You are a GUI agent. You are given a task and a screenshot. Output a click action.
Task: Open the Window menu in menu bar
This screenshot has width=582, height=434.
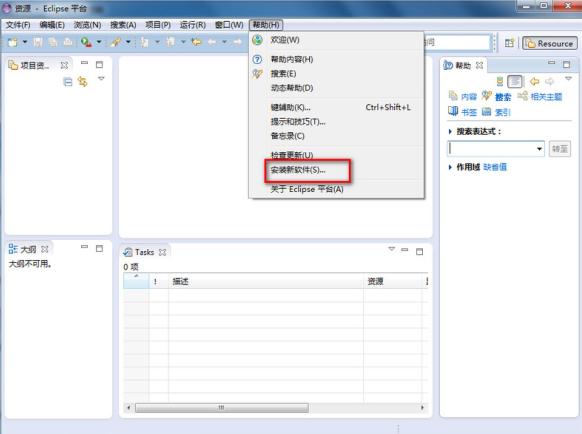tap(229, 25)
